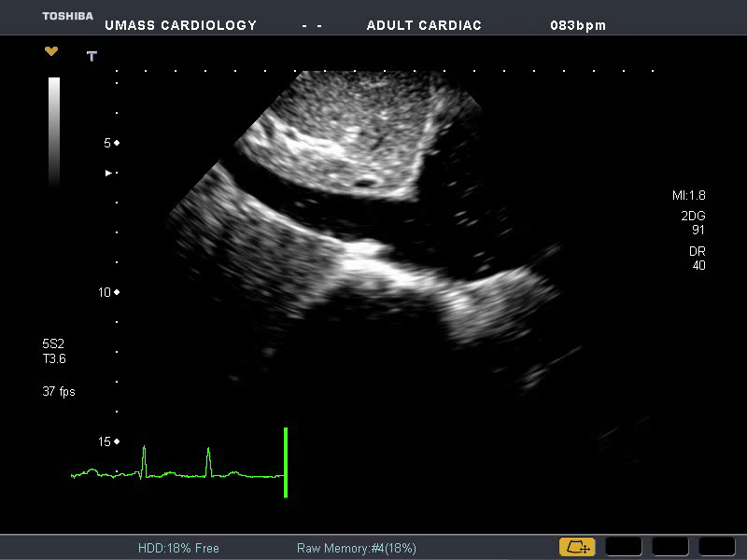Click the UMASS CARDIOLOGY header text
Screen dimensions: 747x560
tap(180, 25)
